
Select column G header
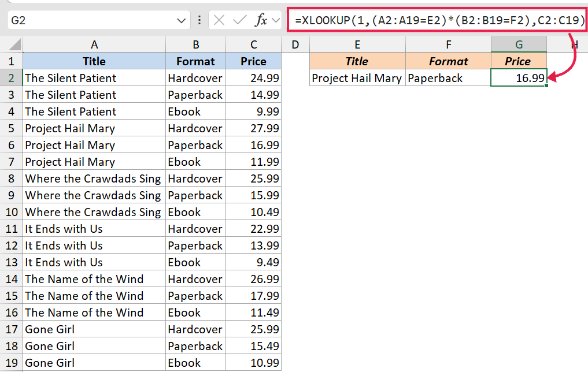pos(519,44)
